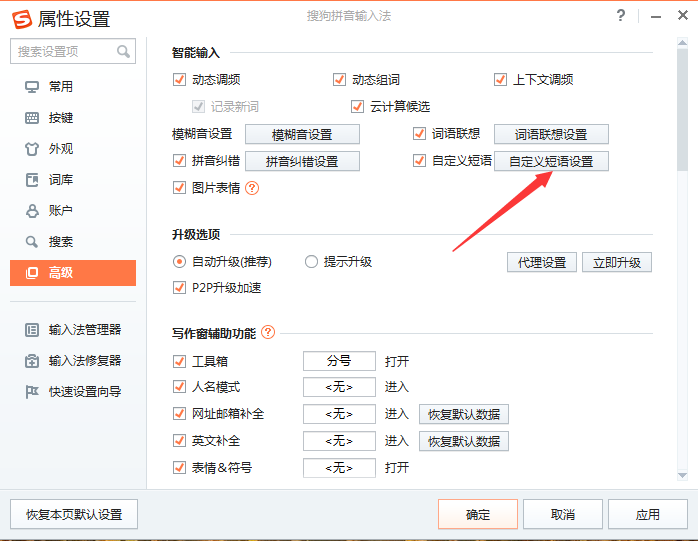Toggle P2P升级加速 checkbox
698x541 pixels.
click(x=179, y=288)
